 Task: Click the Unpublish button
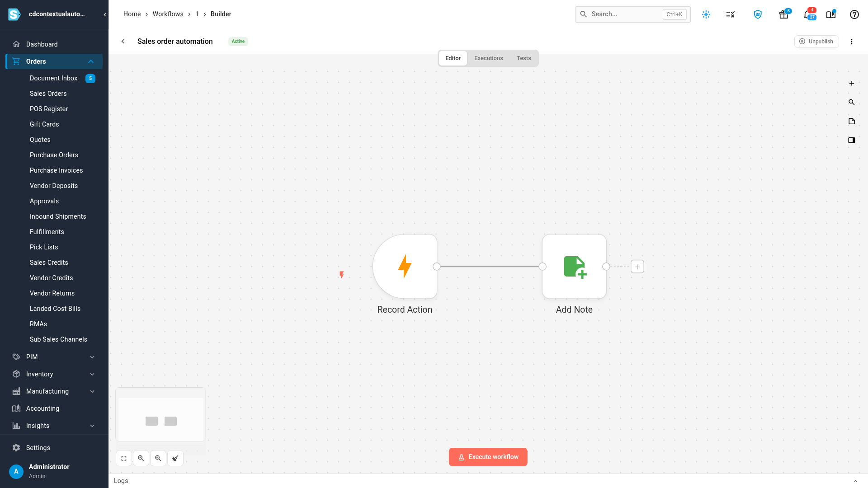click(x=816, y=42)
